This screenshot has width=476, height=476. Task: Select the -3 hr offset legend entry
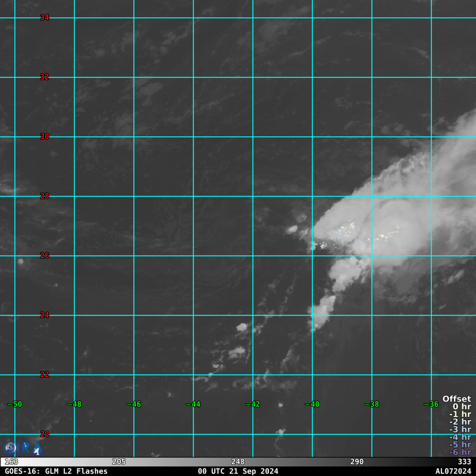click(460, 430)
